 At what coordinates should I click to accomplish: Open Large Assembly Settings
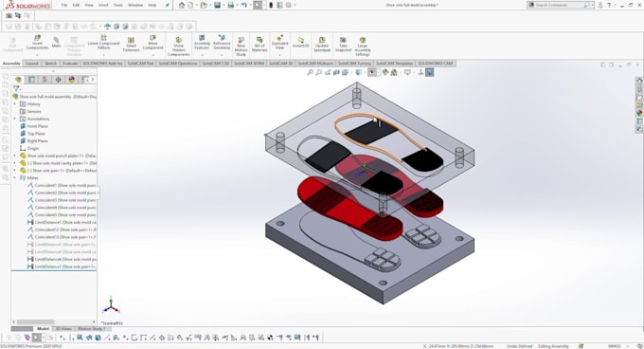(362, 46)
